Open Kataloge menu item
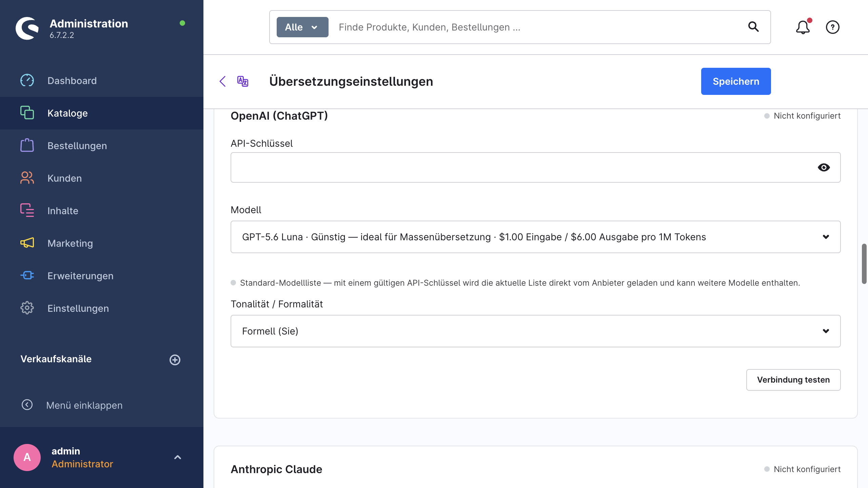 (102, 113)
